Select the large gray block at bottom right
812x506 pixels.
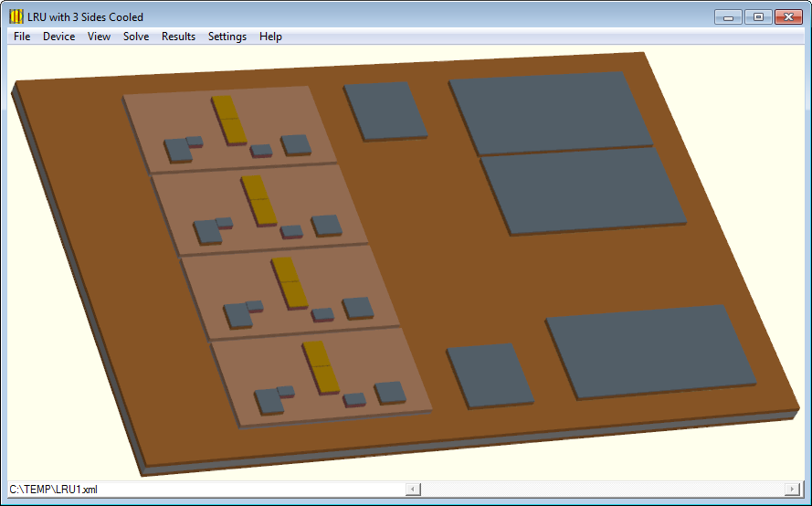click(x=650, y=351)
